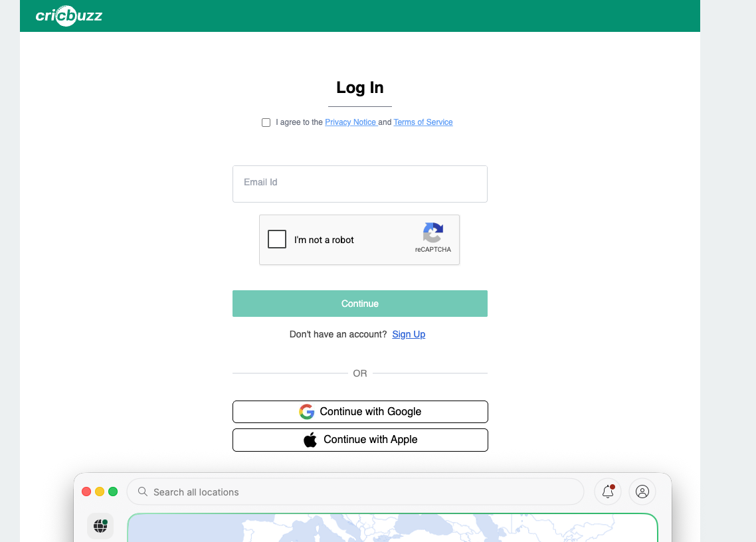Focus the Email Id input field
Image resolution: width=756 pixels, height=542 pixels.
click(359, 184)
